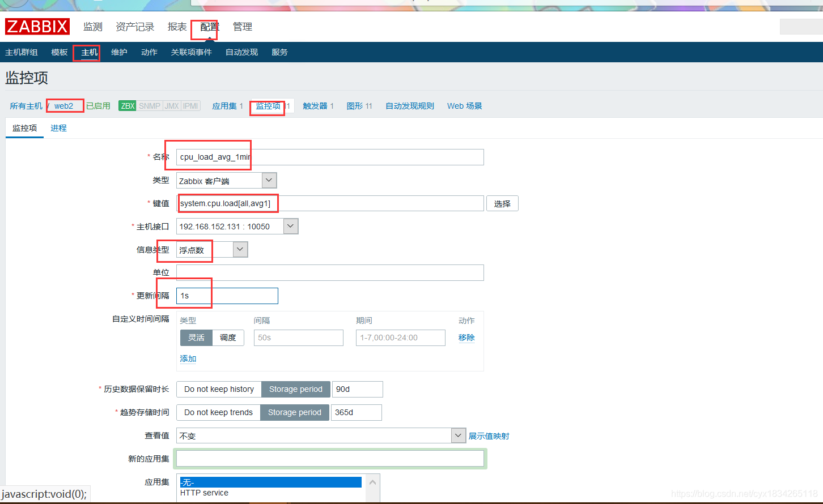Screen dimensions: 823x504
Task: Go to 自动发现 submenu
Action: (x=241, y=52)
